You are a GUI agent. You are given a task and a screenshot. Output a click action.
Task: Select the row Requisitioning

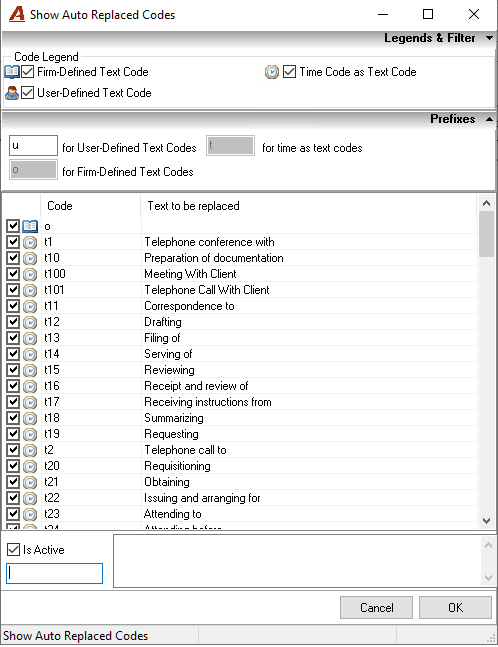241,466
